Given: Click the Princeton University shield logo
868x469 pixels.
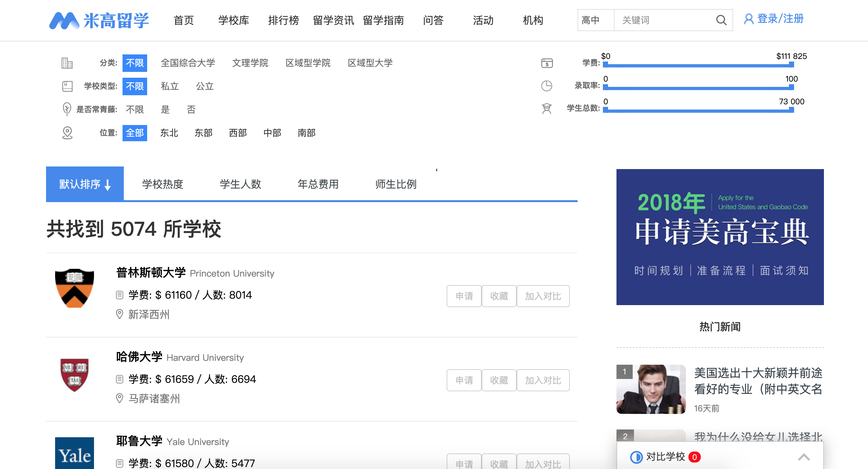Looking at the screenshot, I should [75, 288].
